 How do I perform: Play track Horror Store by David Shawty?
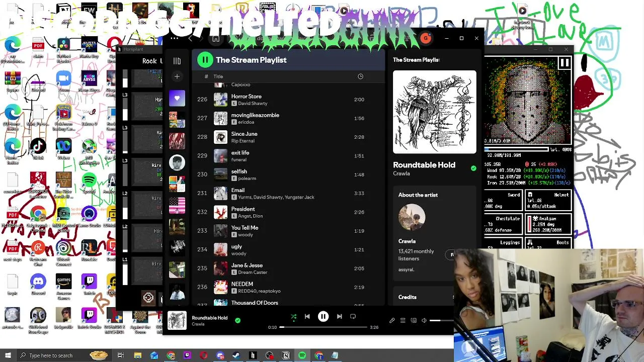click(288, 100)
